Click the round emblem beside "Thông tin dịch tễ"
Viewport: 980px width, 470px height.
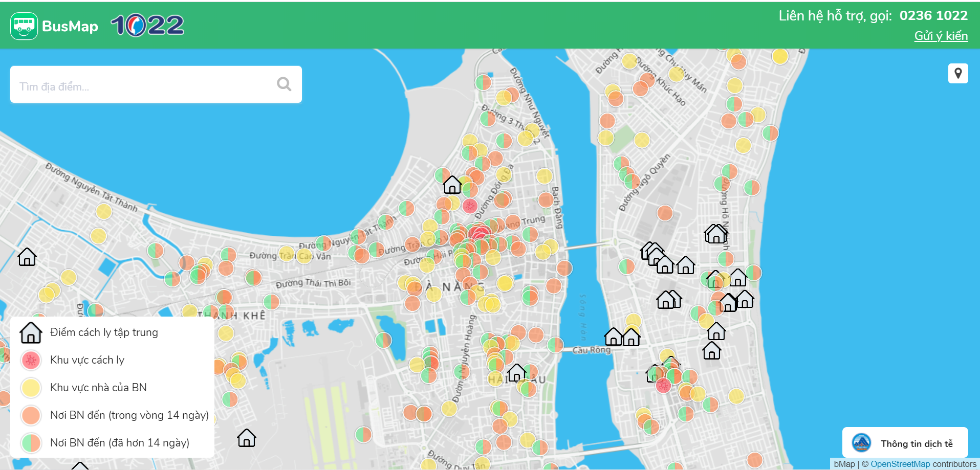click(x=861, y=443)
